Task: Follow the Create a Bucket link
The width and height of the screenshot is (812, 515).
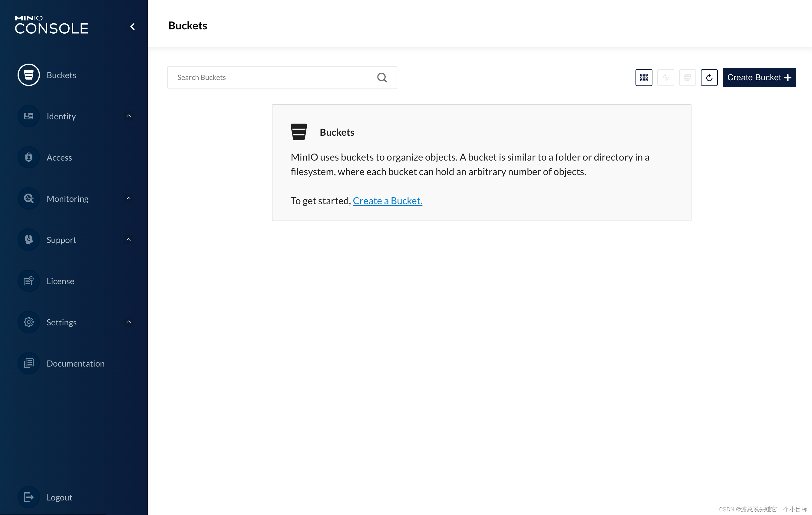Action: (388, 201)
